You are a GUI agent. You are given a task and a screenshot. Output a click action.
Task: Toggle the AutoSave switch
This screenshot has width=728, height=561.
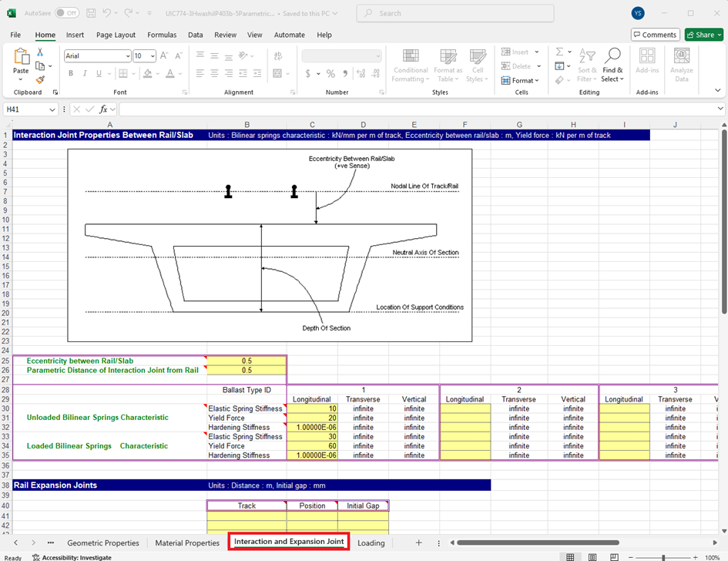click(x=66, y=13)
